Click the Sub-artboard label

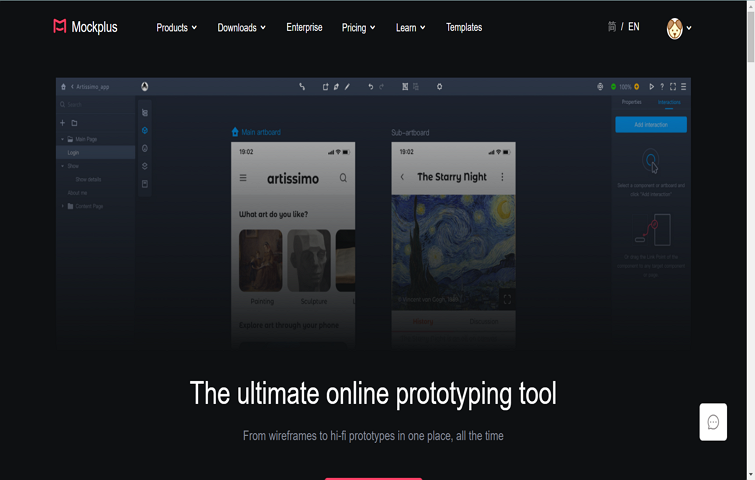410,132
